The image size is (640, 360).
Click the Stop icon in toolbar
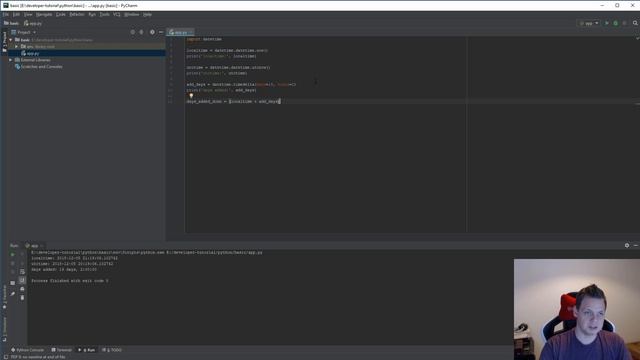coord(624,23)
